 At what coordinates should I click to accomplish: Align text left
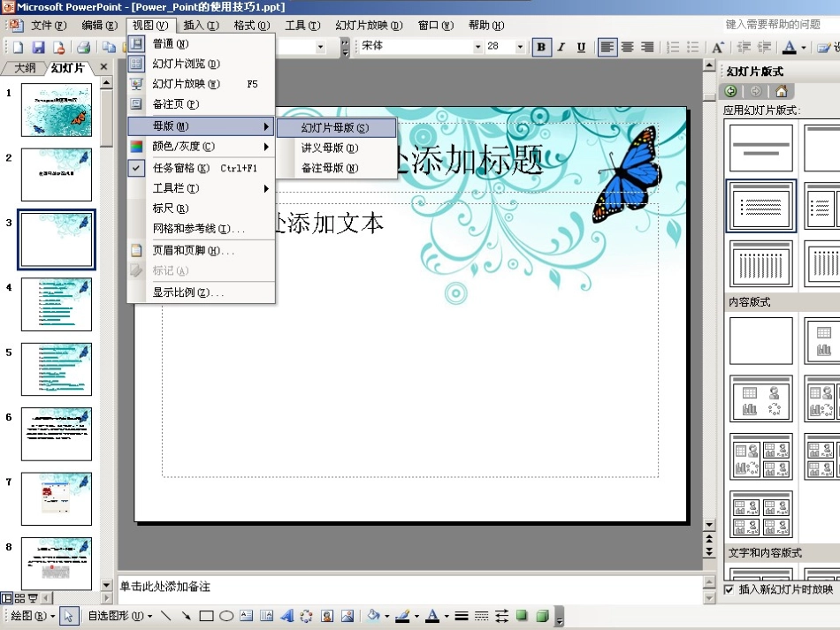[x=607, y=47]
